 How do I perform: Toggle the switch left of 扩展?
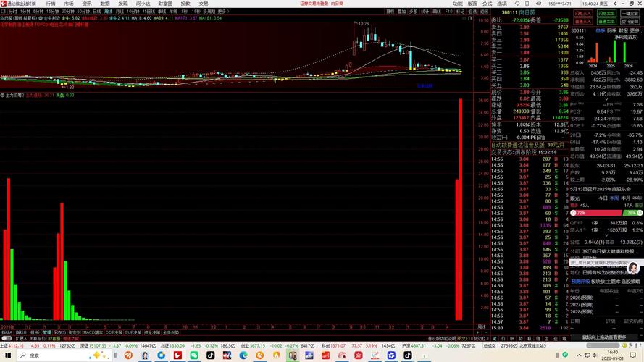pyautogui.click(x=7, y=339)
